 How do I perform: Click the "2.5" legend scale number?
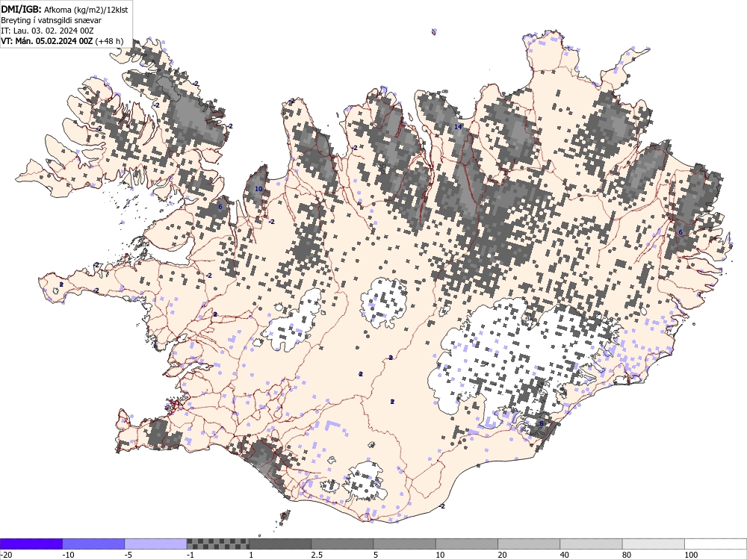317,555
